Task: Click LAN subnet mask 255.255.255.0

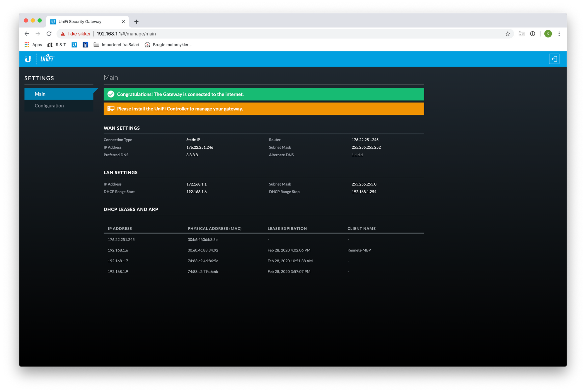Action: 364,184
